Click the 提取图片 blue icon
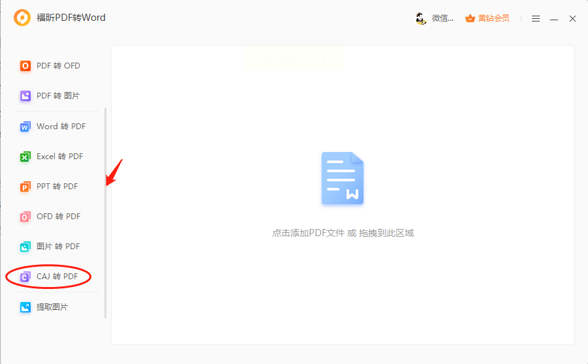Image resolution: width=588 pixels, height=364 pixels. 25,307
